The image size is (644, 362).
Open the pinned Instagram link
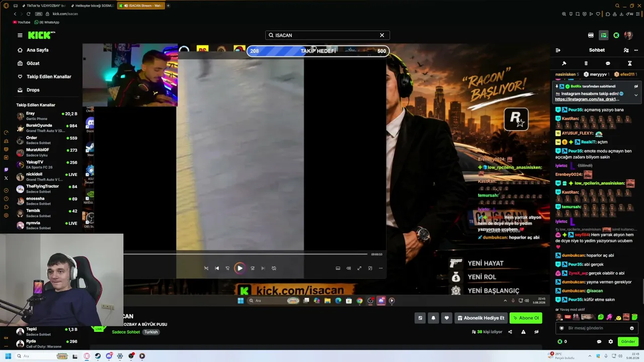click(x=587, y=100)
